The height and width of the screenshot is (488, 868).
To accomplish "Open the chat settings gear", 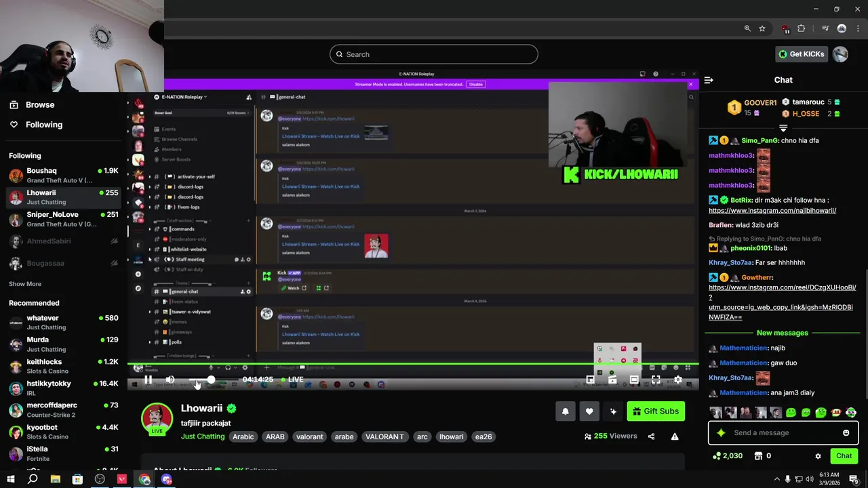I will (x=818, y=456).
